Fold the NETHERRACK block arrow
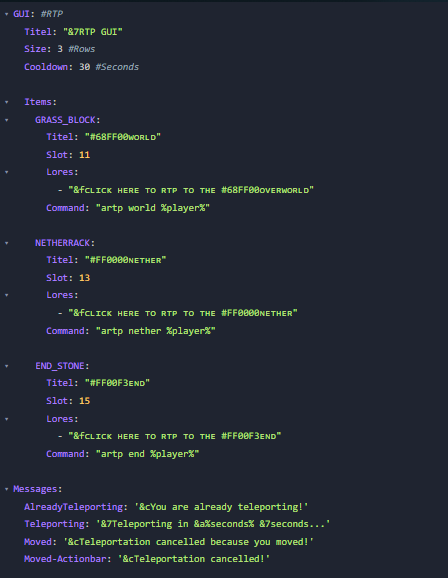Image resolution: width=448 pixels, height=578 pixels. tap(7, 243)
